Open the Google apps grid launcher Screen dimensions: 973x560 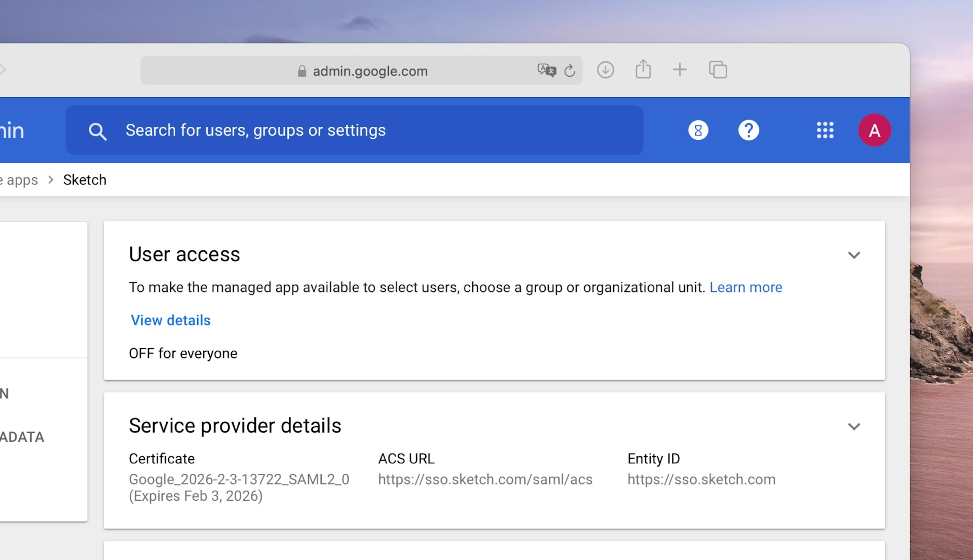point(825,130)
